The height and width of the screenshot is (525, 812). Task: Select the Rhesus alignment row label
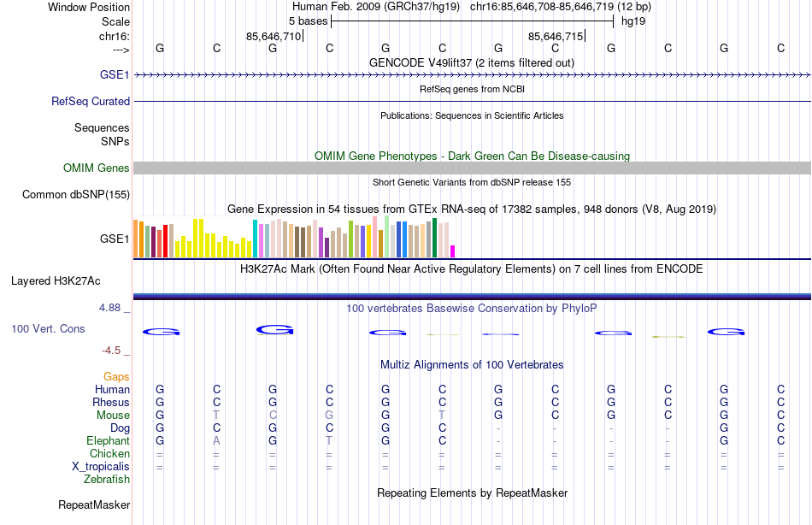[x=111, y=402]
